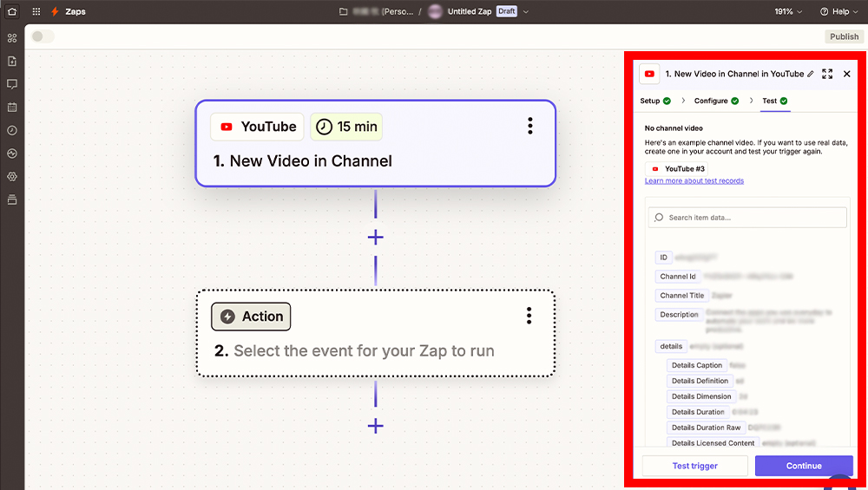
Task: Select the YouTube #3 test record
Action: [x=676, y=168]
